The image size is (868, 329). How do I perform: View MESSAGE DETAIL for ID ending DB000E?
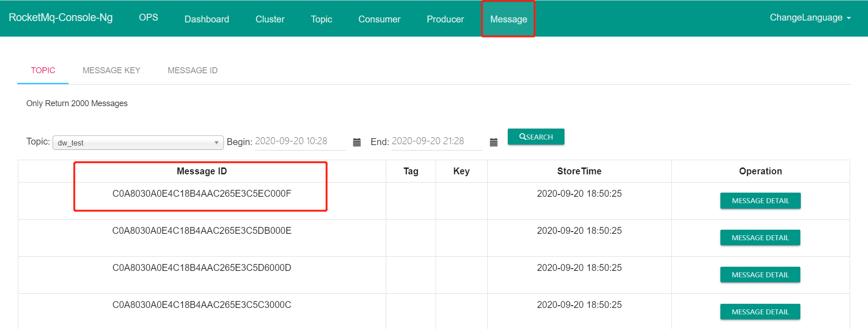click(760, 238)
